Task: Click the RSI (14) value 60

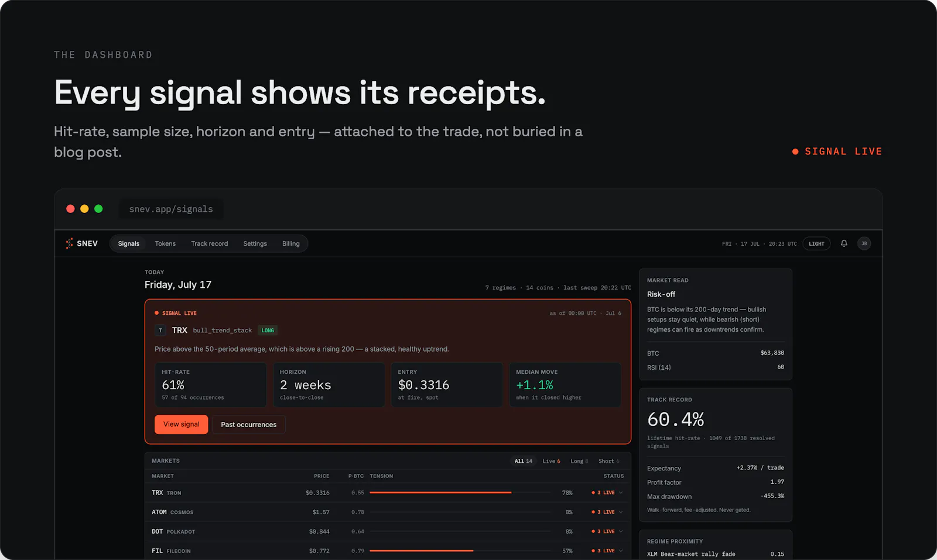Action: (781, 367)
